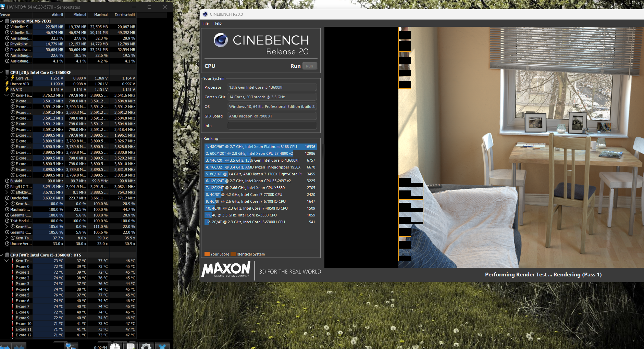Open the File menu in Cinebench

point(206,23)
